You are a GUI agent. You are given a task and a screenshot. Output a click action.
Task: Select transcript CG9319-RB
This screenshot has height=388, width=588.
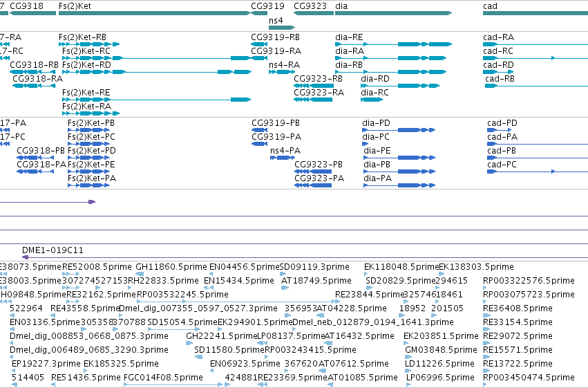pos(259,44)
